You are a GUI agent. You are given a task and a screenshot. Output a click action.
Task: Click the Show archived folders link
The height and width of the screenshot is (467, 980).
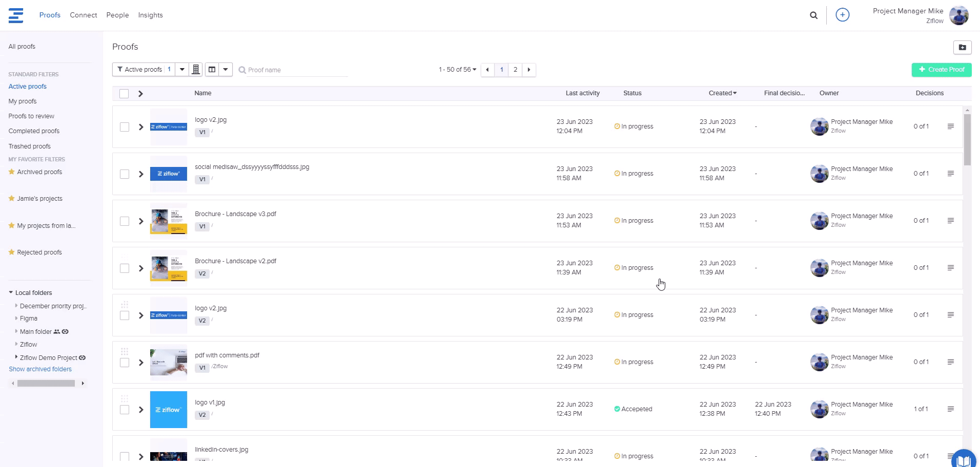(x=40, y=369)
